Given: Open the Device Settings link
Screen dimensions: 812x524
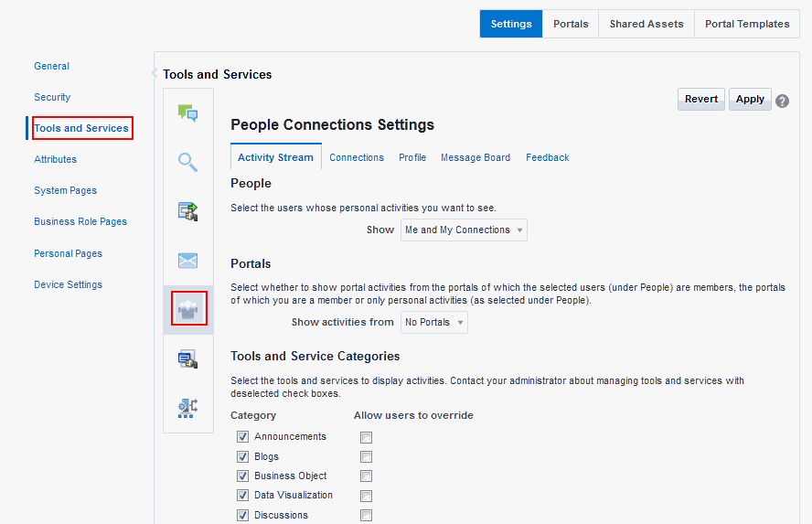Looking at the screenshot, I should point(69,284).
